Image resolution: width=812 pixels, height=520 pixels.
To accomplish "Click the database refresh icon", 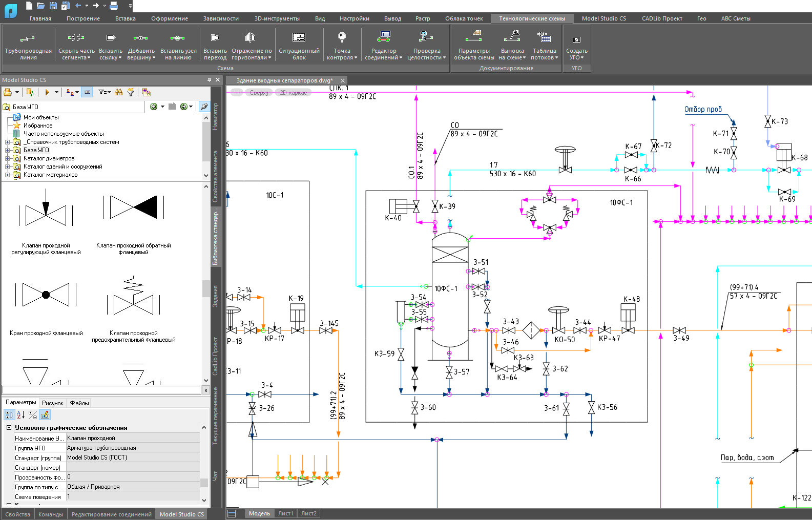I will tap(30, 92).
